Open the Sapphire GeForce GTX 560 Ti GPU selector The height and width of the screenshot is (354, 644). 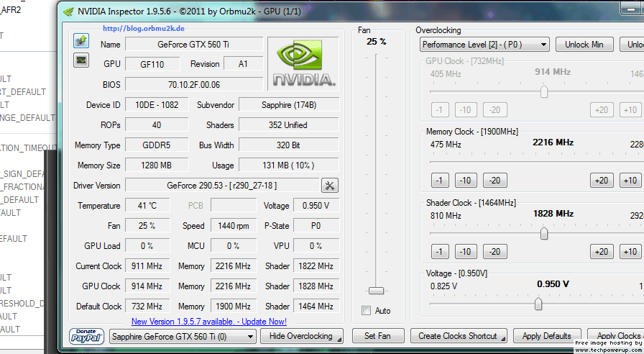pos(183,337)
